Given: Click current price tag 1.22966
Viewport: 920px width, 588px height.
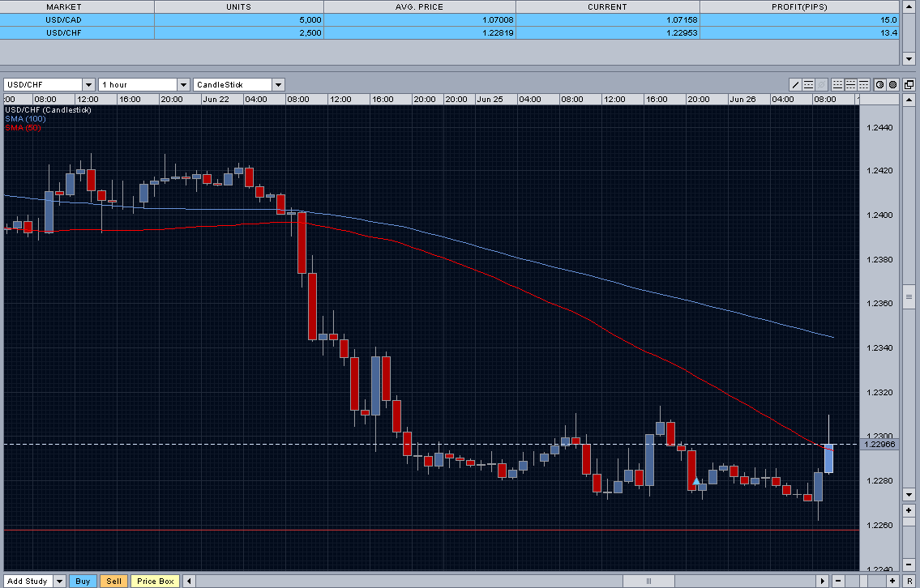Looking at the screenshot, I should point(879,445).
